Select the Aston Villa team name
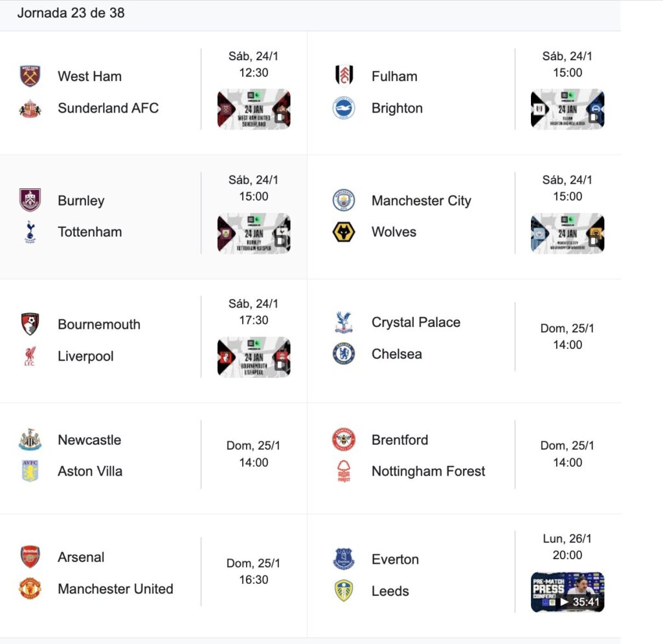The width and height of the screenshot is (663, 644). pyautogui.click(x=90, y=471)
